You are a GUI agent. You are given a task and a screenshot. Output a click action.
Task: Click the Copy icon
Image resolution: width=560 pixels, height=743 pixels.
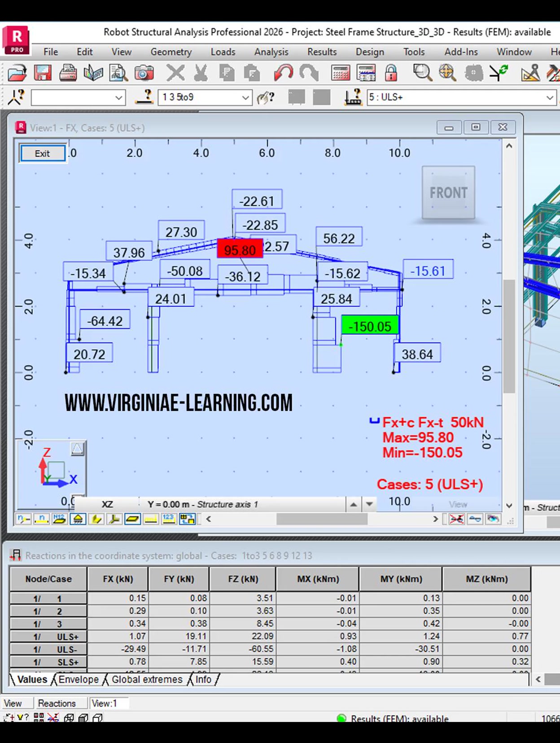coord(227,73)
